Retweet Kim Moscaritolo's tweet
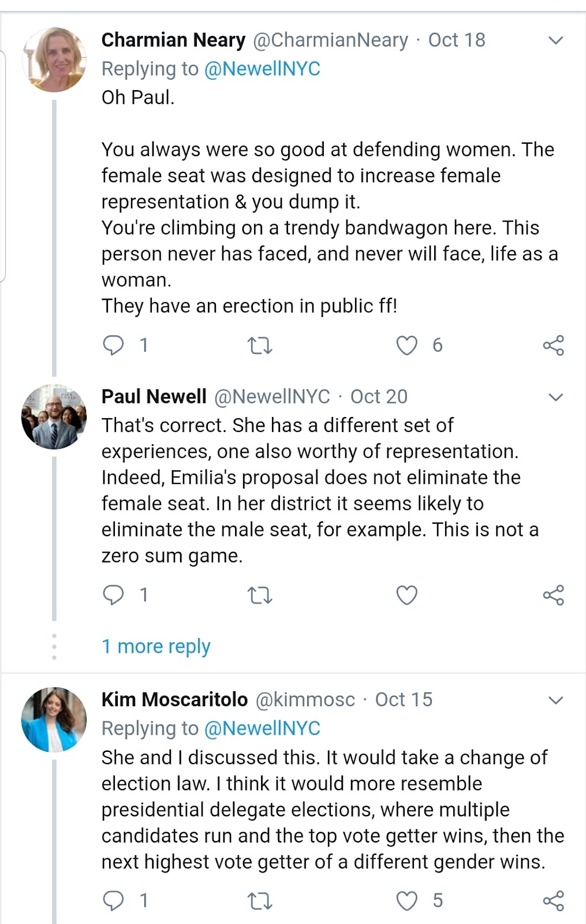Screen dimensions: 586x924 [259, 901]
